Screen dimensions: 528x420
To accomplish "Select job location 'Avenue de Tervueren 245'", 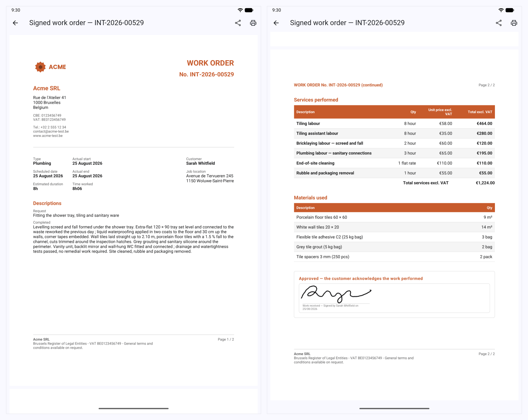I will tap(210, 176).
